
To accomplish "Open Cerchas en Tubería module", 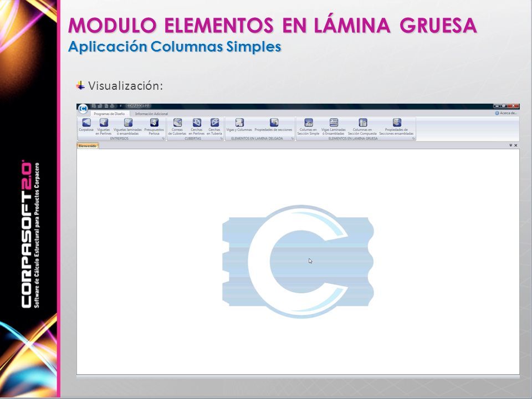I will point(214,127).
